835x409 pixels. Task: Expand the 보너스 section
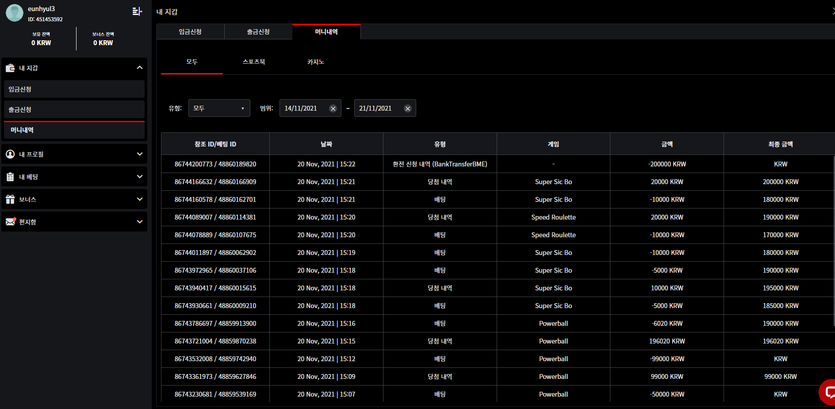[x=140, y=199]
